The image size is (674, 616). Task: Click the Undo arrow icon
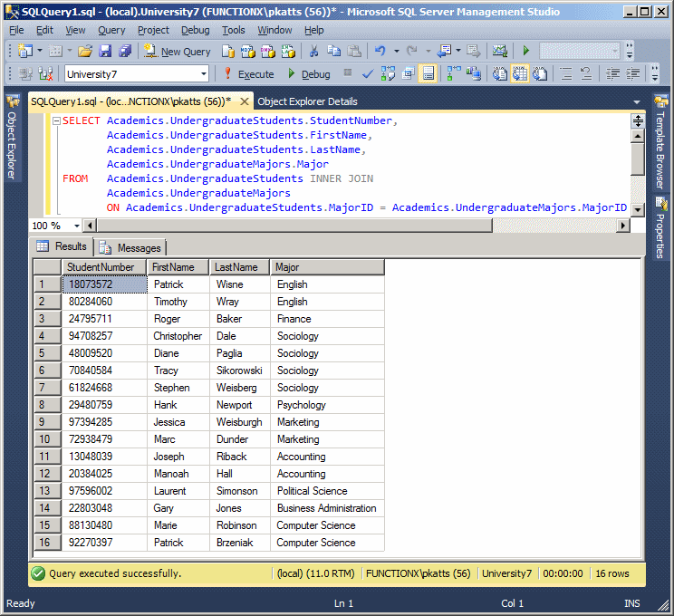[x=380, y=51]
